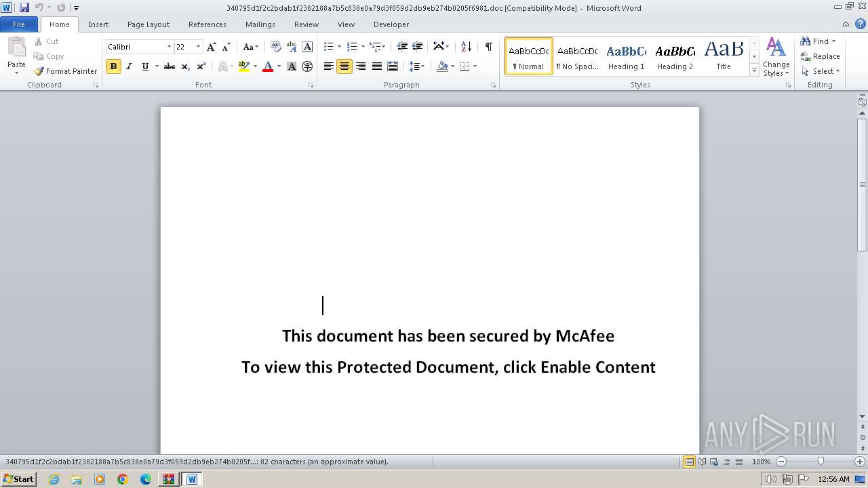
Task: Toggle Strikethrough formatting
Action: pyautogui.click(x=170, y=66)
